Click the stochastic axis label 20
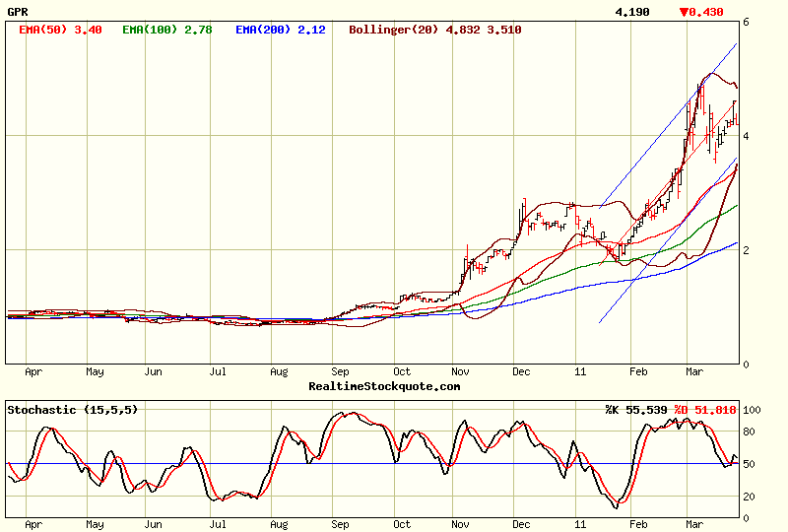The width and height of the screenshot is (788, 532). pyautogui.click(x=749, y=497)
